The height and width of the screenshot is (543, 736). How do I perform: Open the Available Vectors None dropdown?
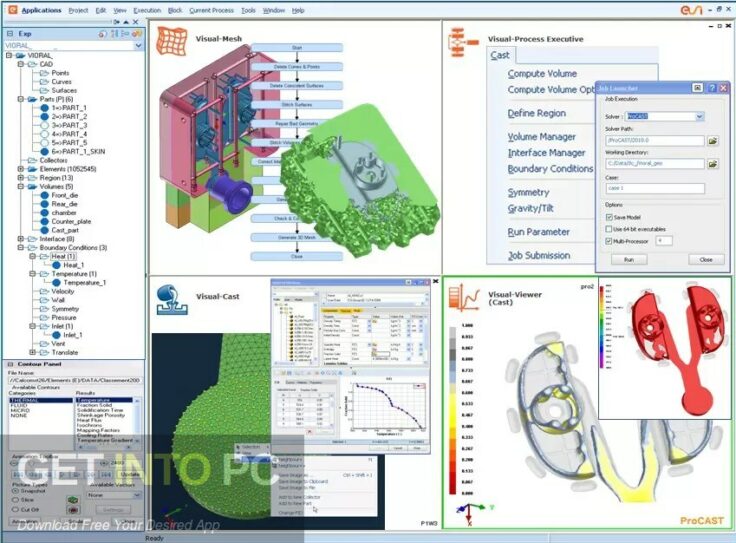click(137, 495)
